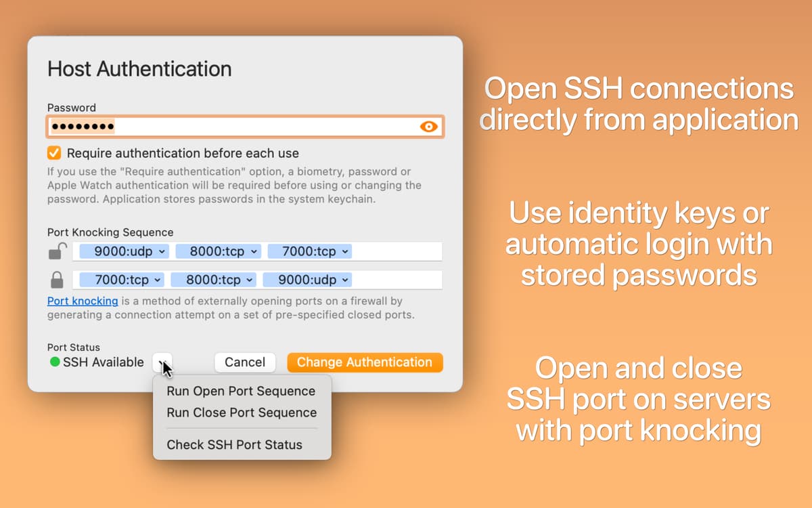Open the port actions chevron menu
This screenshot has height=508, width=812.
tap(162, 362)
